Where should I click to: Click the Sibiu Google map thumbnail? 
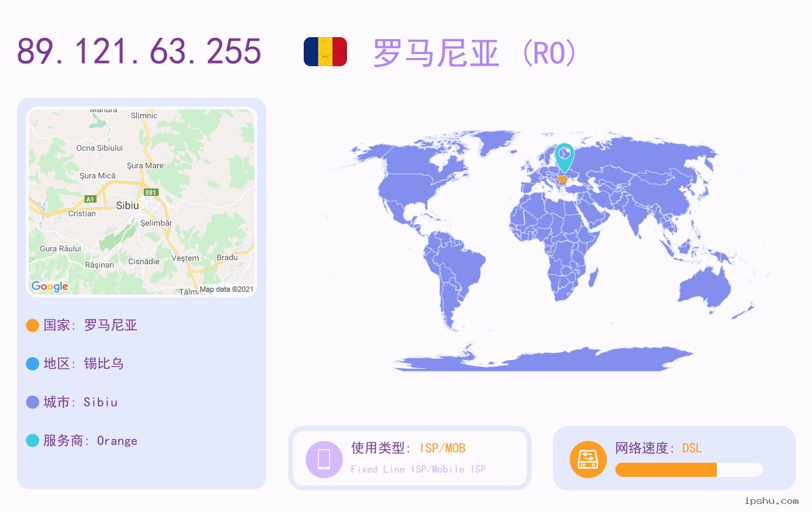(142, 202)
